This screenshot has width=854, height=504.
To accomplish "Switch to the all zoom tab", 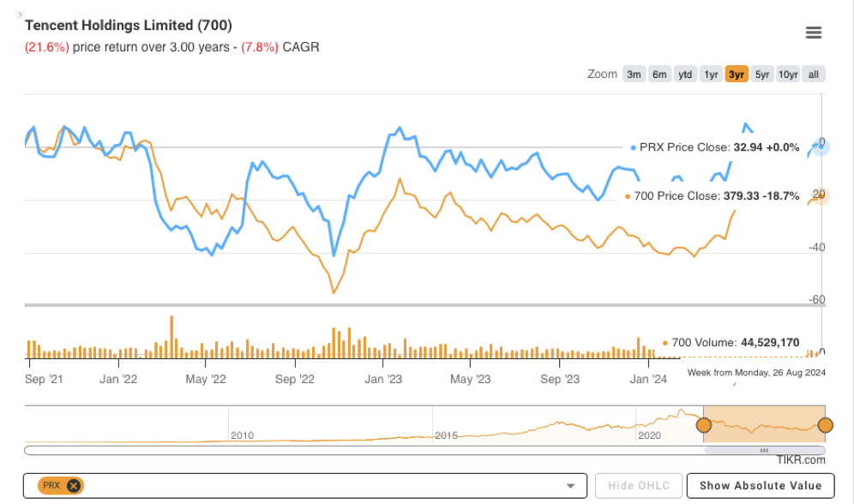I will click(x=813, y=75).
